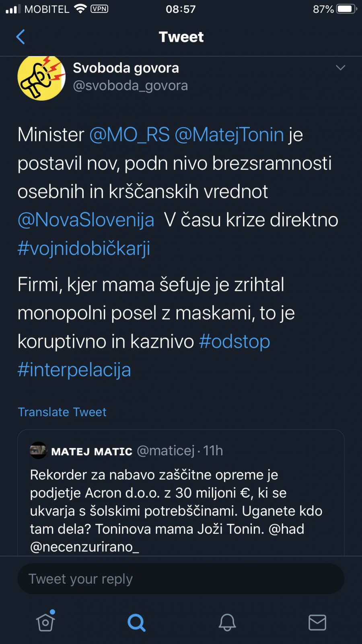Focus the Tweet your reply field
The height and width of the screenshot is (644, 362).
181,579
